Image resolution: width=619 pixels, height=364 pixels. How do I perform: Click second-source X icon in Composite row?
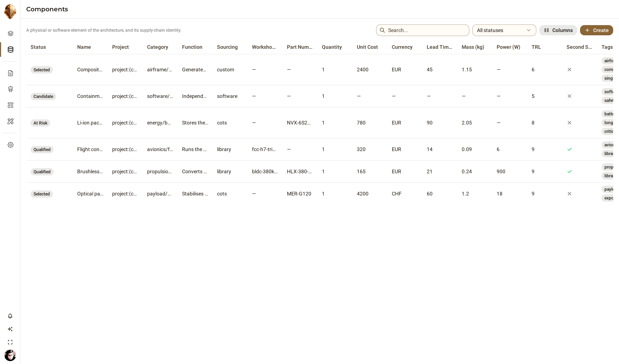coord(569,70)
